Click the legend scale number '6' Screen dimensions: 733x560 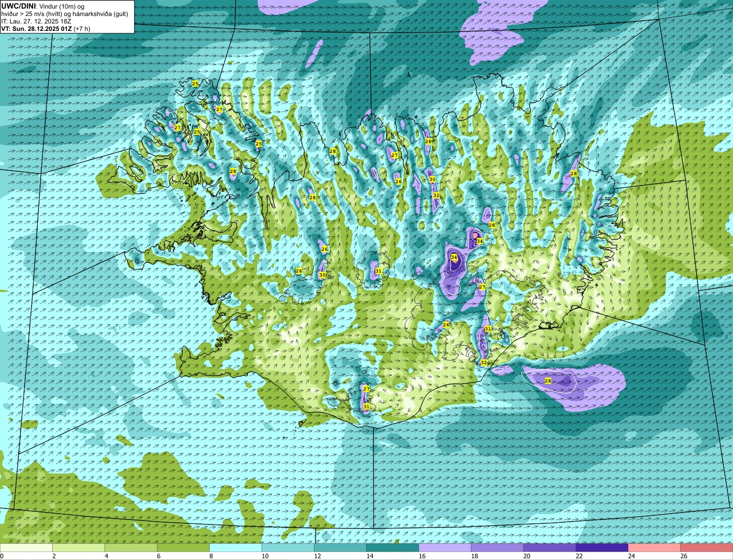click(159, 556)
